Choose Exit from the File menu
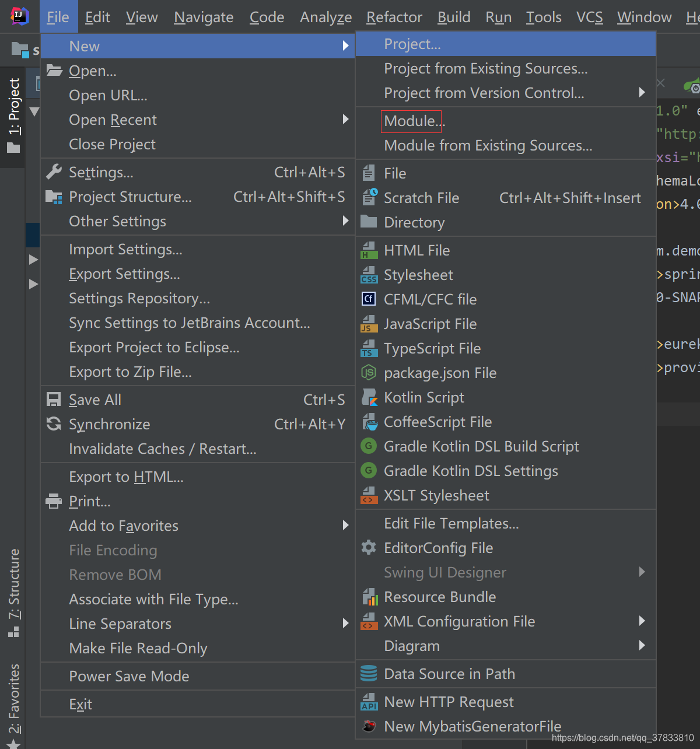The width and height of the screenshot is (700, 749). coord(198,704)
